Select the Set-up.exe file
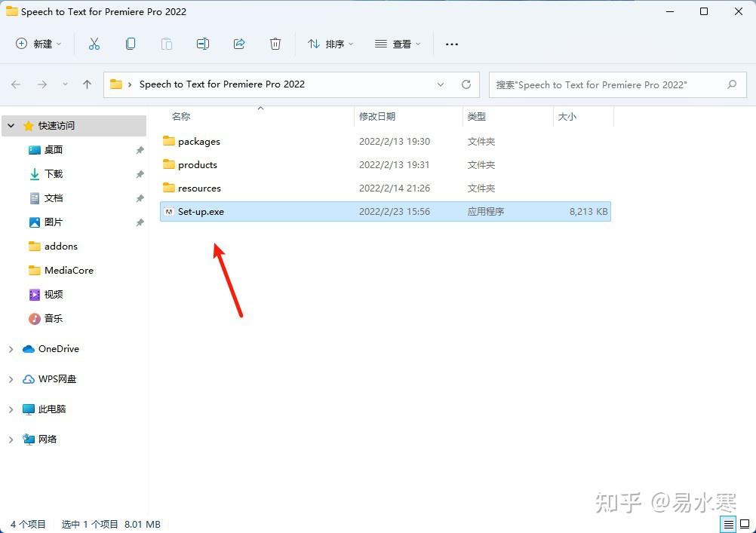 pos(386,212)
